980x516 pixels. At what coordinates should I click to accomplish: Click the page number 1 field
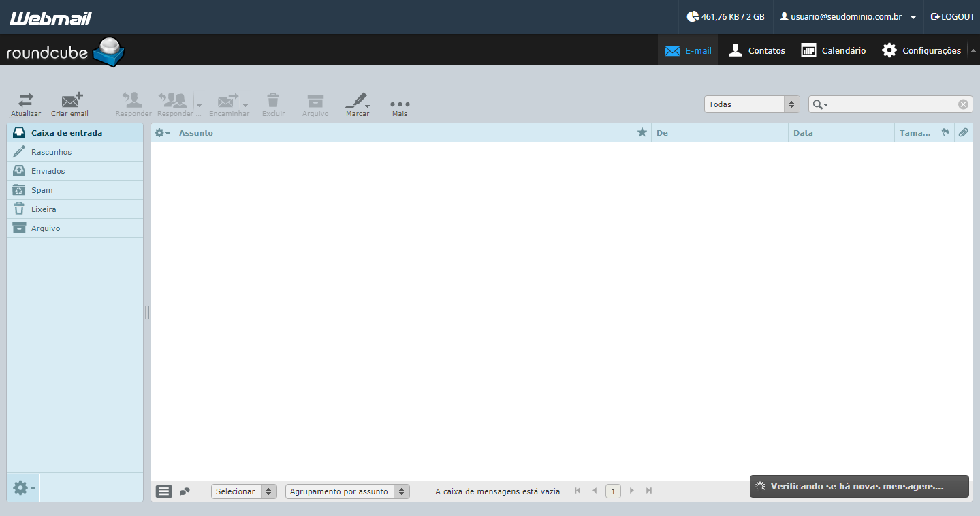pos(613,491)
